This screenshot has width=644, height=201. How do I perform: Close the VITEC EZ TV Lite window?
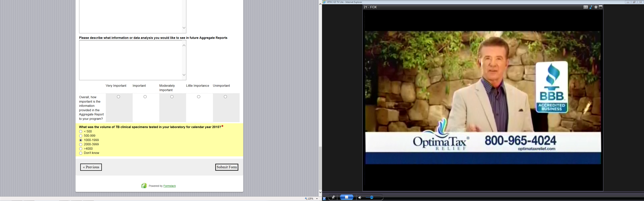pyautogui.click(x=641, y=2)
